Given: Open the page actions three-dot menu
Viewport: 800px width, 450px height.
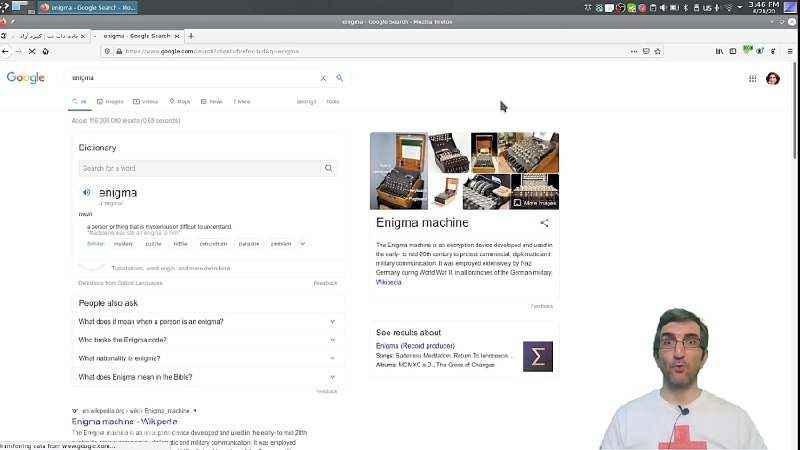Looking at the screenshot, I should tap(634, 51).
